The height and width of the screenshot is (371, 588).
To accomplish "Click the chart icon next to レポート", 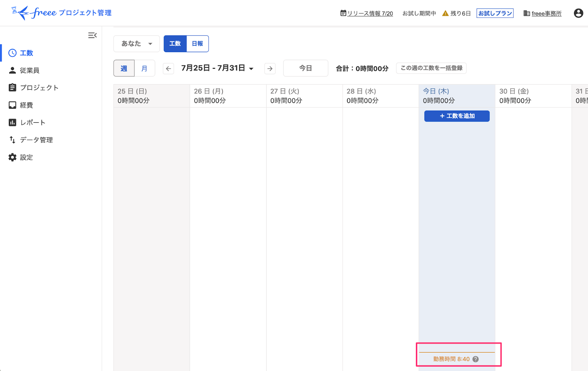I will point(12,122).
